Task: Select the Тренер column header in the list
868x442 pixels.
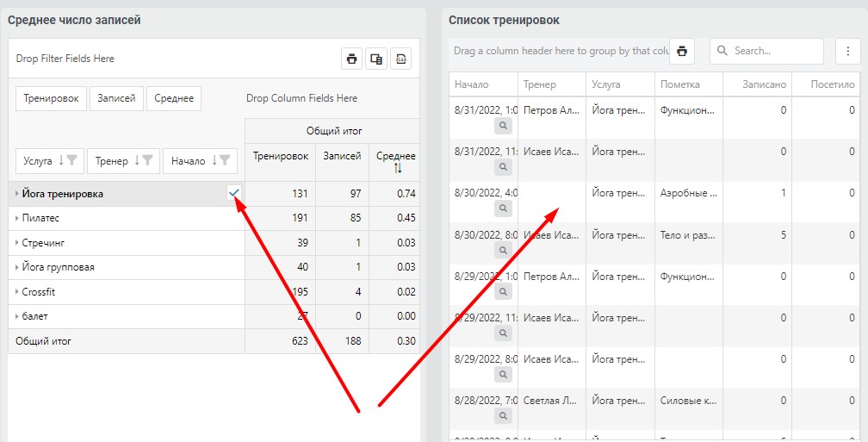Action: pos(552,84)
